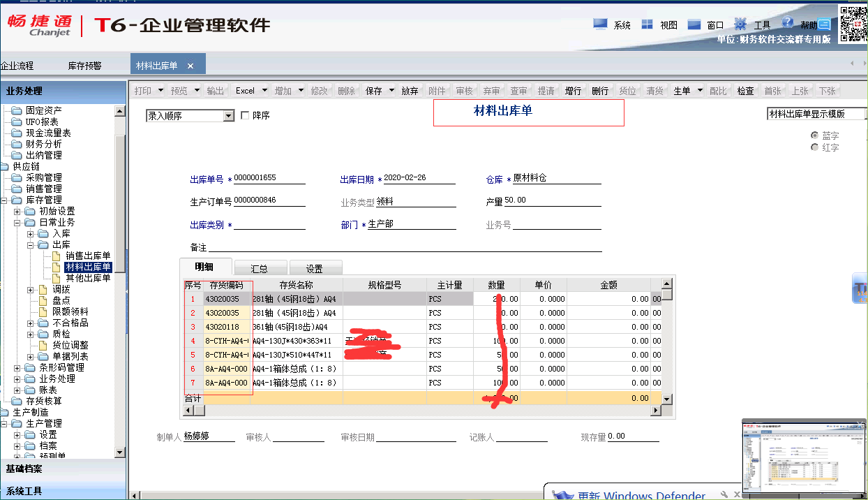Image resolution: width=868 pixels, height=500 pixels.
Task: Click the folder icon beside 财务分析
Action: click(17, 144)
